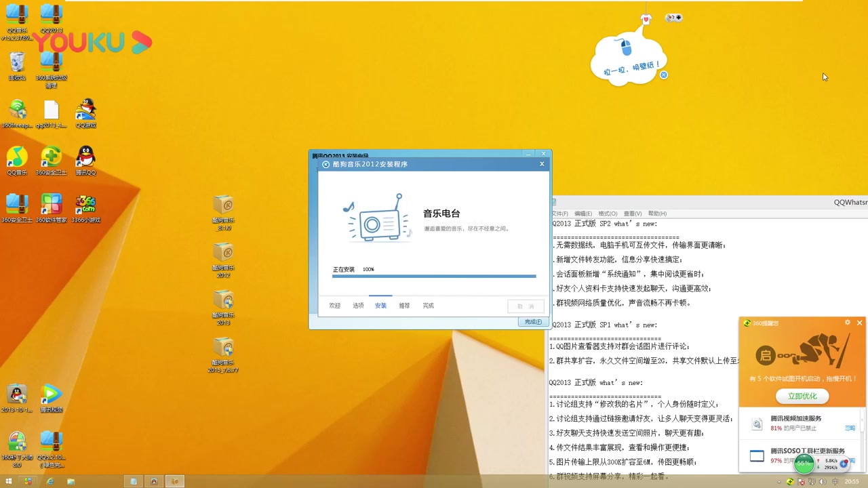Screen dimensions: 868x488
Task: Select the 推荐 step in Kugou installer
Action: point(404,306)
